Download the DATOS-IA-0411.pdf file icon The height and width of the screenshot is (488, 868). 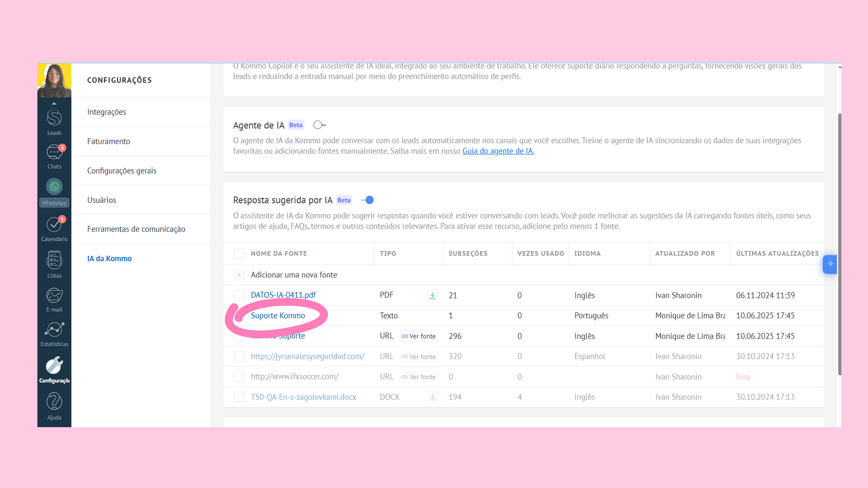432,295
